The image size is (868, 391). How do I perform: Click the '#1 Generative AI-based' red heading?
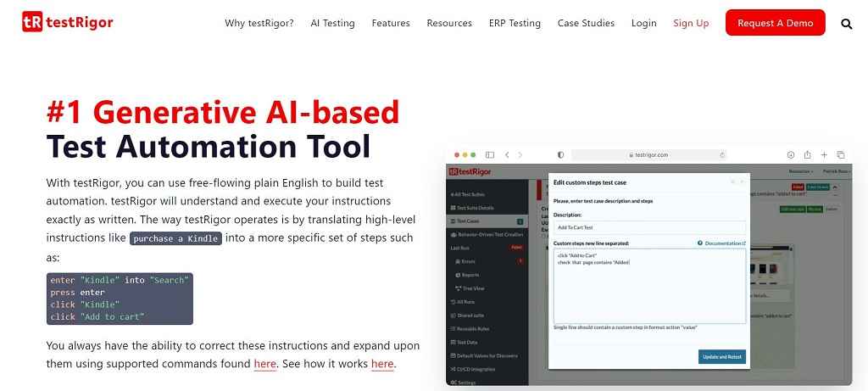click(223, 113)
